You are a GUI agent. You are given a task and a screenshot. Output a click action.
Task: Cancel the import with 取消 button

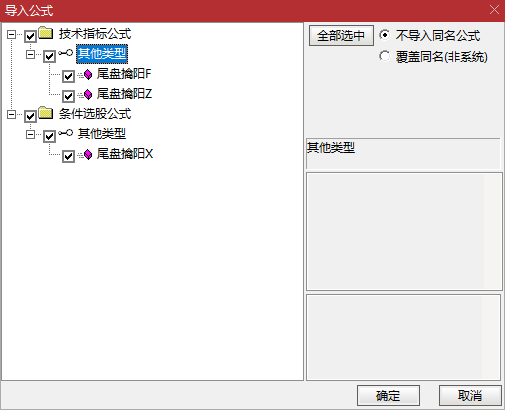[x=470, y=396]
